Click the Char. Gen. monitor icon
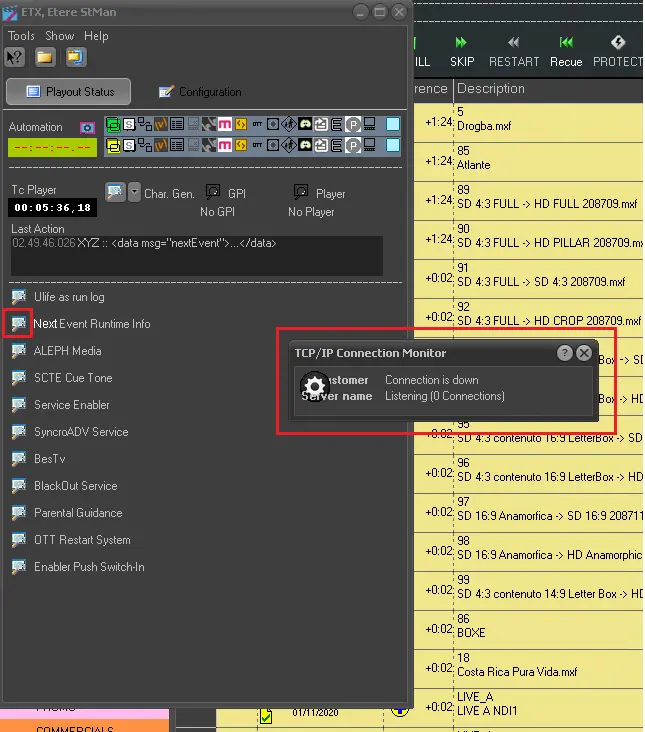The image size is (645, 732). point(115,192)
